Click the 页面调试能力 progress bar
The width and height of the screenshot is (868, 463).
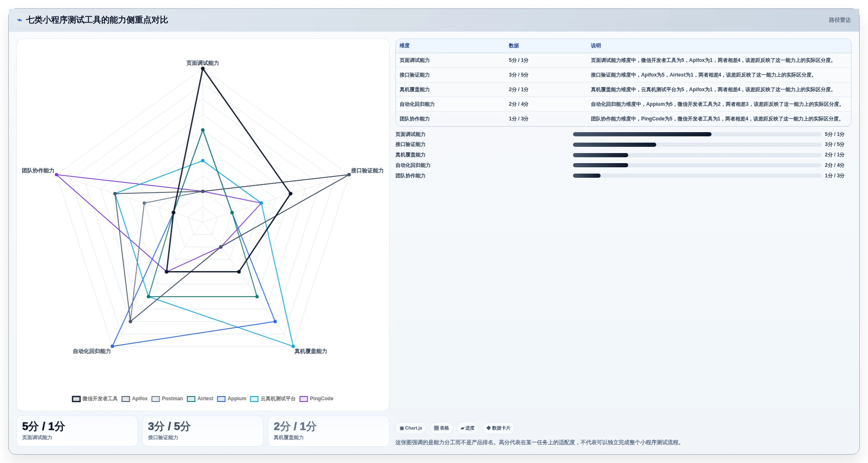[697, 134]
